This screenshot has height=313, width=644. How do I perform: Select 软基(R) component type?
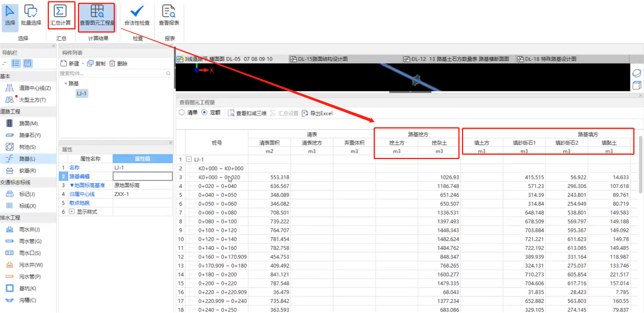[x=21, y=171]
